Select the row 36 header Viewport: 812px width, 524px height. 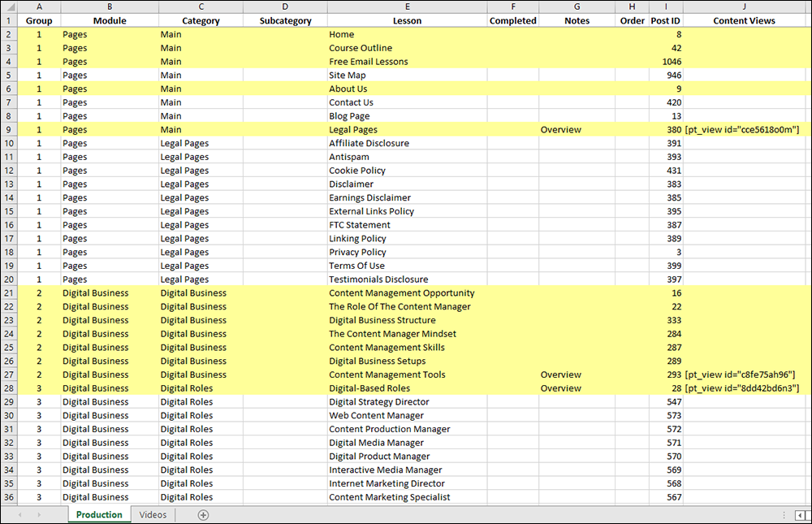click(9, 497)
